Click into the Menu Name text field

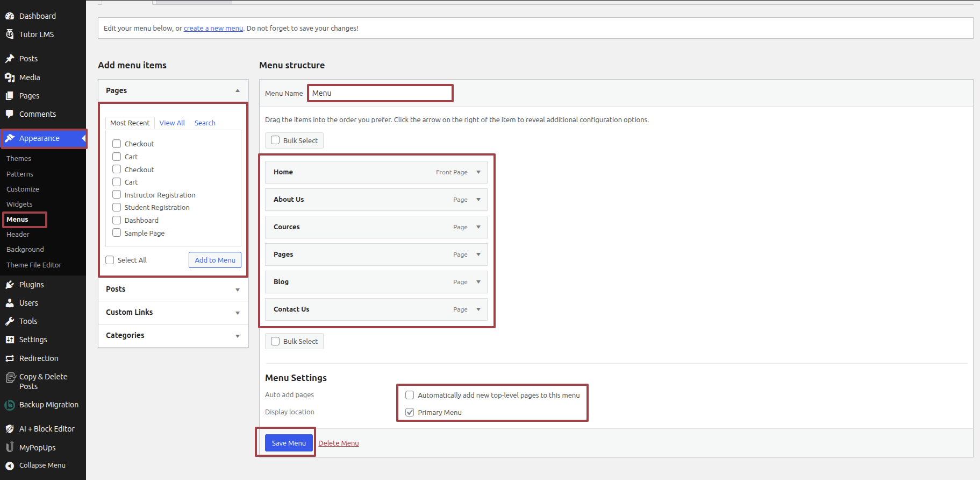click(380, 93)
